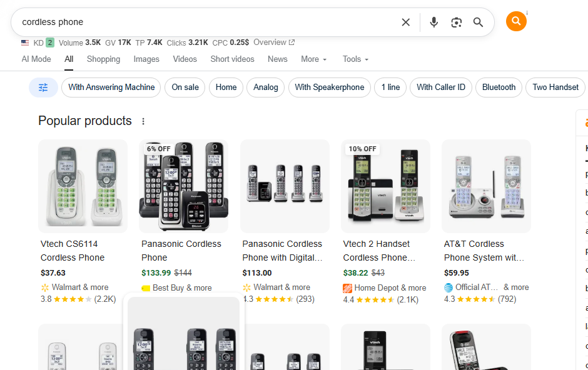Viewport: 588px width, 370px height.
Task: Open the country flag selector
Action: [23, 42]
